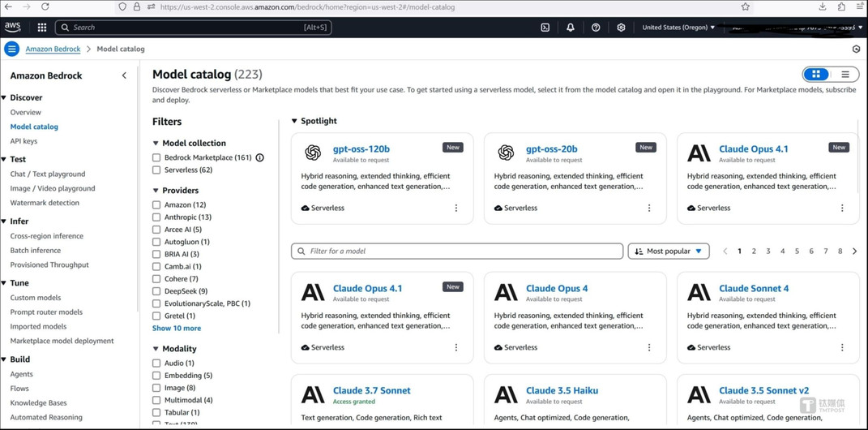This screenshot has width=868, height=430.
Task: Check the Anthropic (13) provider filter
Action: tap(156, 217)
